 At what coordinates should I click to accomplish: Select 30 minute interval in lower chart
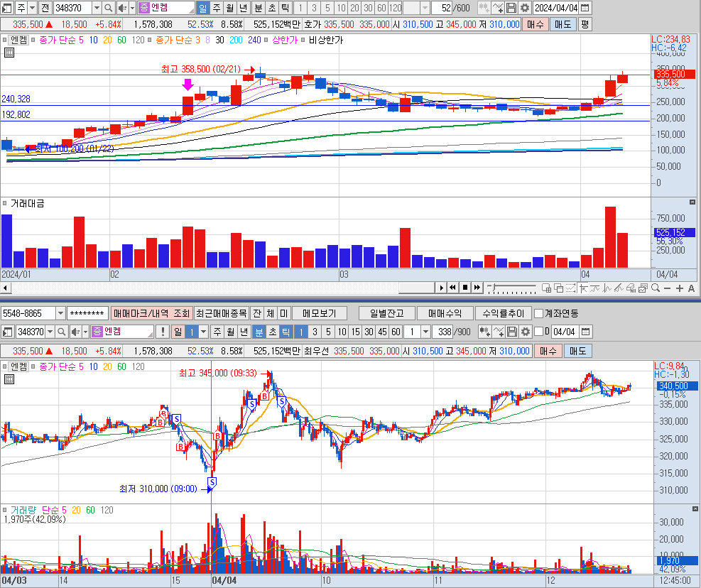pos(369,332)
